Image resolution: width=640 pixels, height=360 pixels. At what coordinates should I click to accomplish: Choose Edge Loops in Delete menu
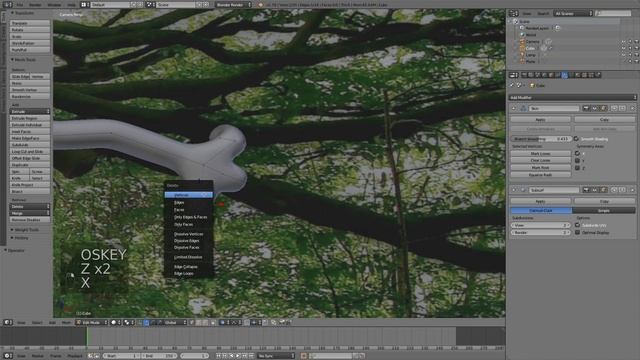pos(189,273)
